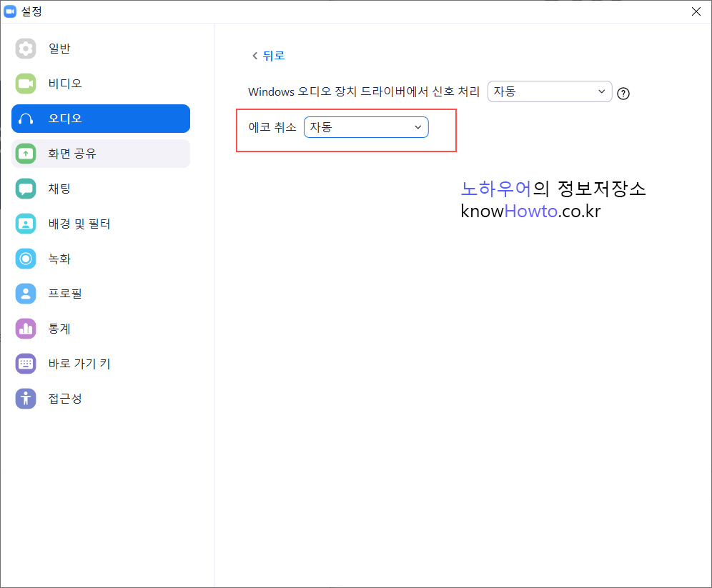Open Windows 오디오 장치 신호 처리 dropdown
The image size is (712, 588).
[550, 91]
